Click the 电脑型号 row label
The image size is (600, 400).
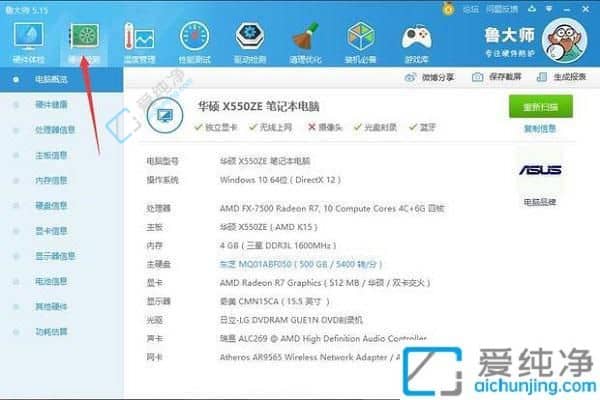[x=162, y=161]
